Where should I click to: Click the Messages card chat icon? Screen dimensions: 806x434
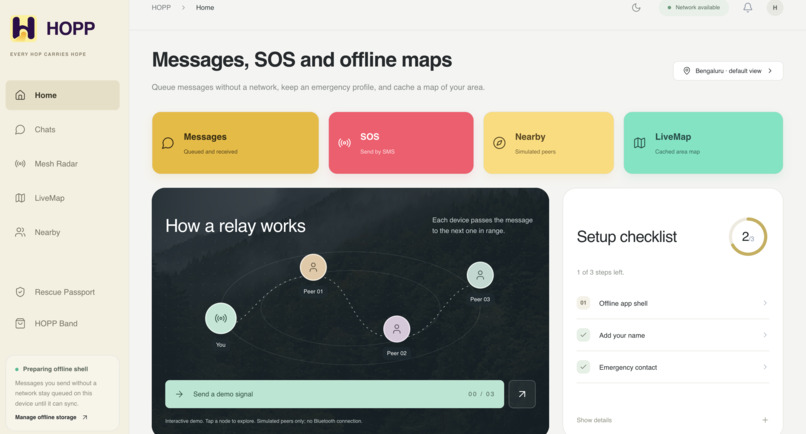point(168,143)
